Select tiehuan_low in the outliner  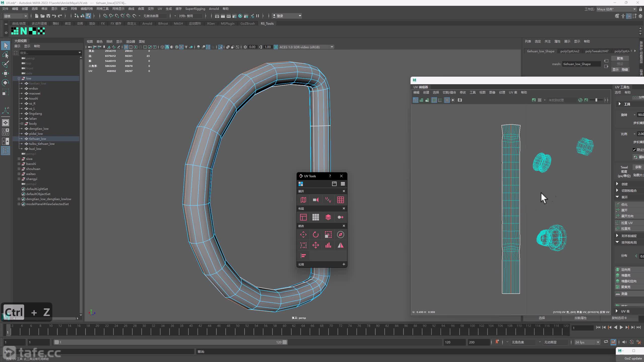(x=37, y=139)
